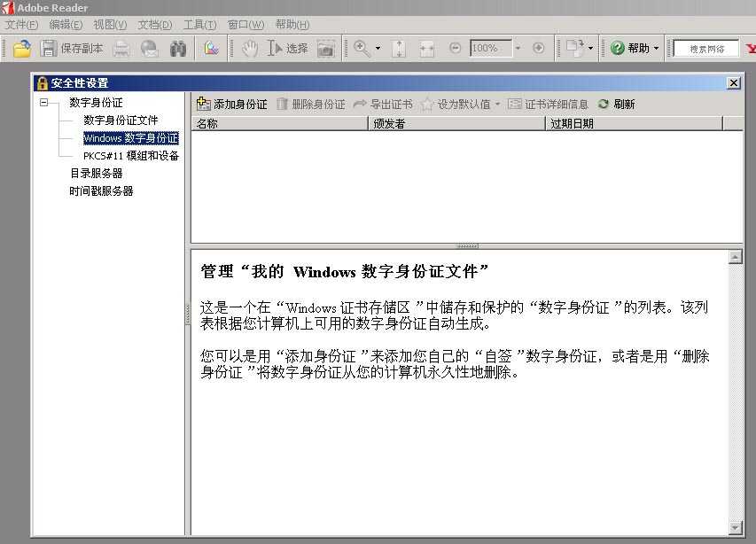Activate the 选择 text select tool
The width and height of the screenshot is (756, 544).
click(288, 48)
